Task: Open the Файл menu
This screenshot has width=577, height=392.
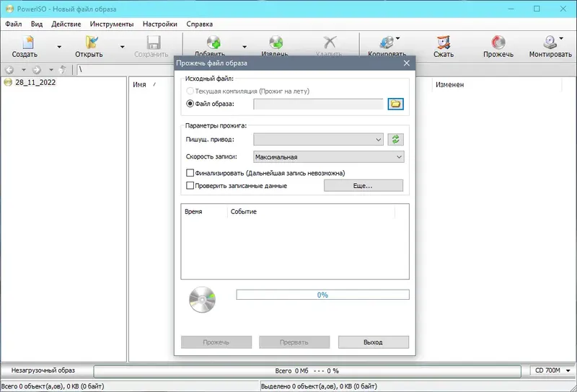Action: [x=14, y=24]
